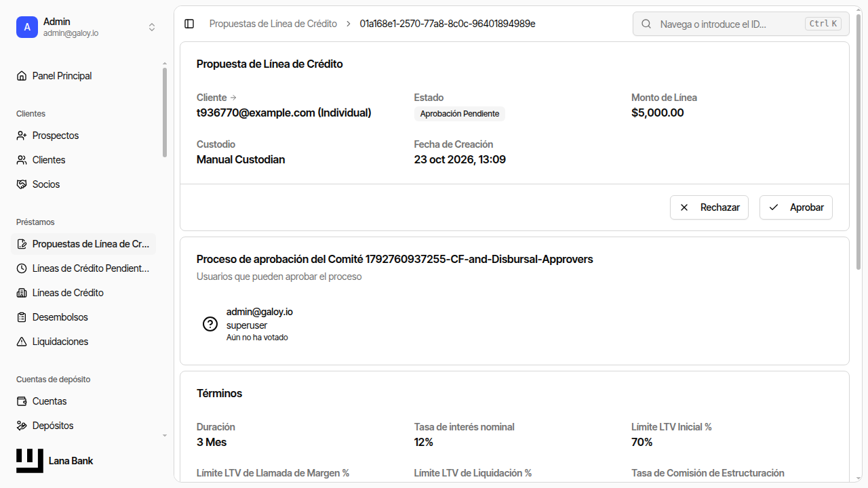Click the Manual Custodian value
Screen dimensions: 868x488
point(241,159)
